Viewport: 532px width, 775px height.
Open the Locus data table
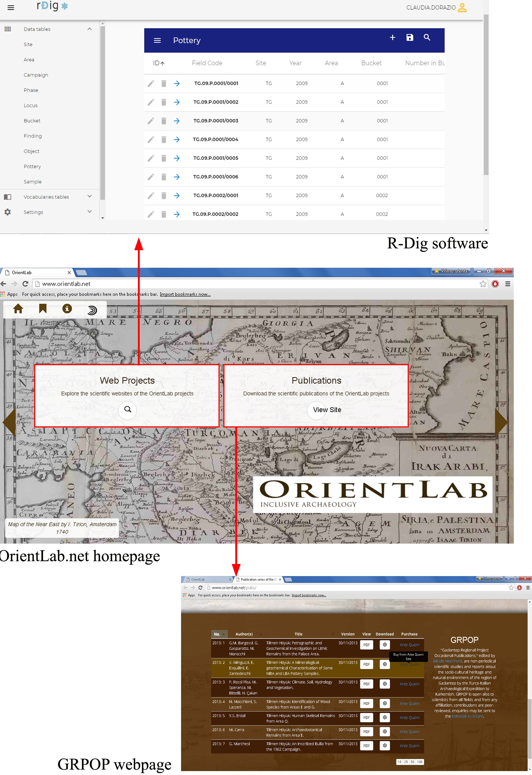[30, 105]
